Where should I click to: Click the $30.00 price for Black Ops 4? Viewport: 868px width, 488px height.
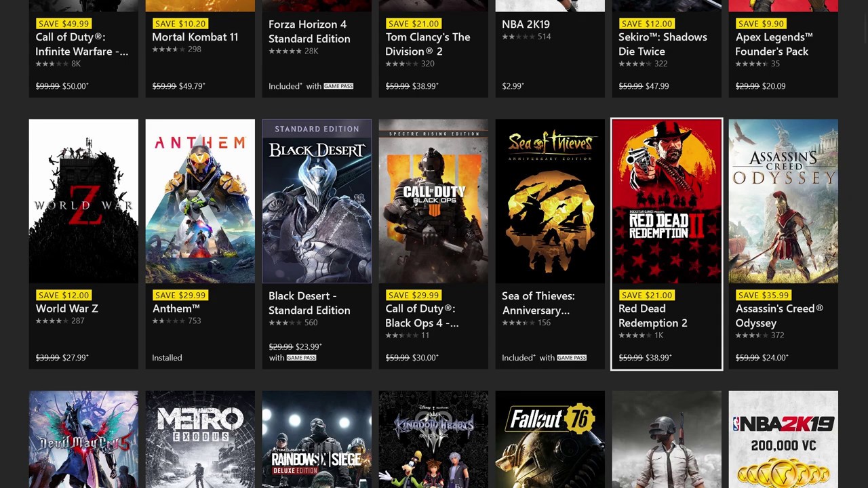pos(425,358)
